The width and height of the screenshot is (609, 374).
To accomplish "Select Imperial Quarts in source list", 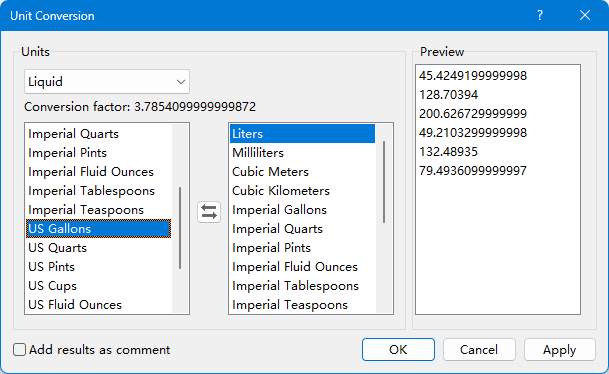I will pyautogui.click(x=99, y=134).
